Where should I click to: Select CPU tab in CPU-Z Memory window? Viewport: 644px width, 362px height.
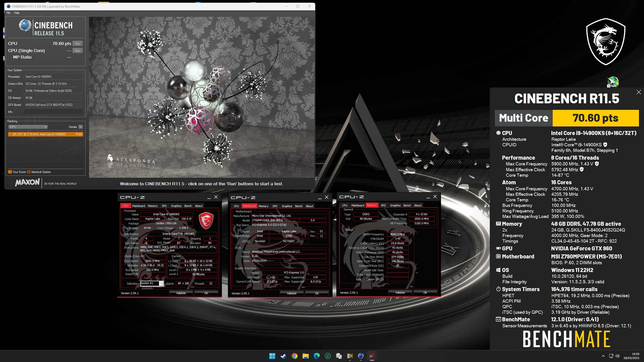(345, 205)
